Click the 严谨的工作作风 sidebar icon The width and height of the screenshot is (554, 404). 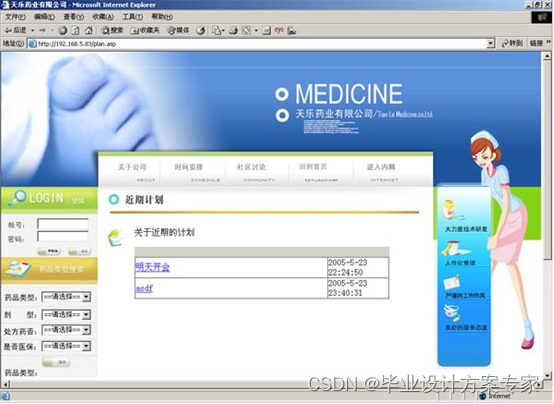(x=452, y=283)
